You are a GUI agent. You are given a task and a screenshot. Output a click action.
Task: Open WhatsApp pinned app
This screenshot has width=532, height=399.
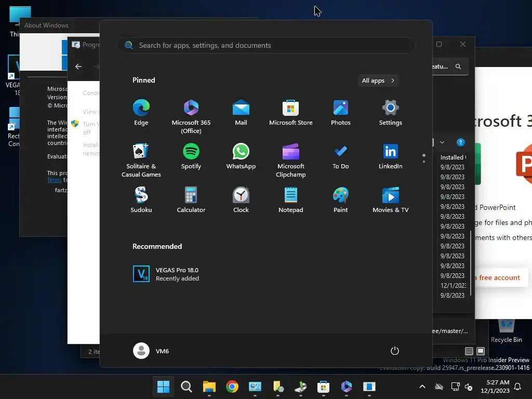pyautogui.click(x=241, y=156)
